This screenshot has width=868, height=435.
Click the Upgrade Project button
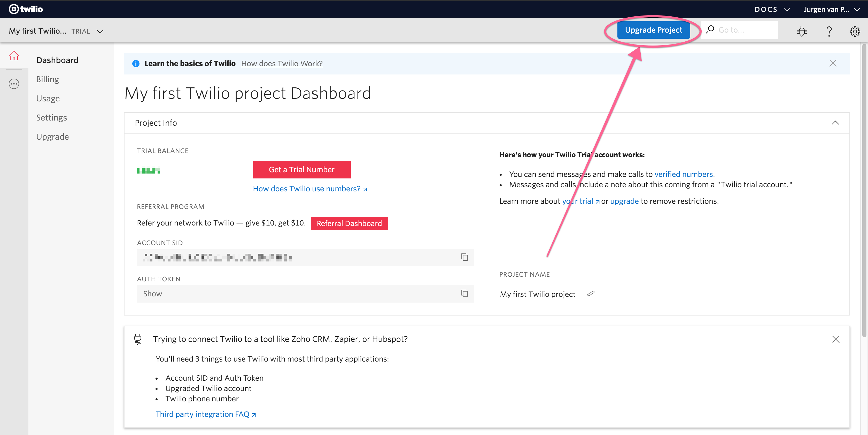click(653, 30)
